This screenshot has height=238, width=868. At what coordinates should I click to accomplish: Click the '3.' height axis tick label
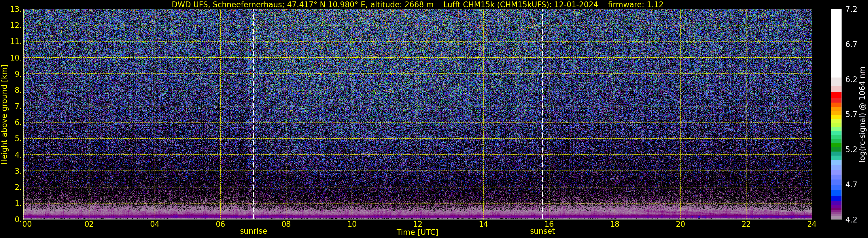click(18, 171)
